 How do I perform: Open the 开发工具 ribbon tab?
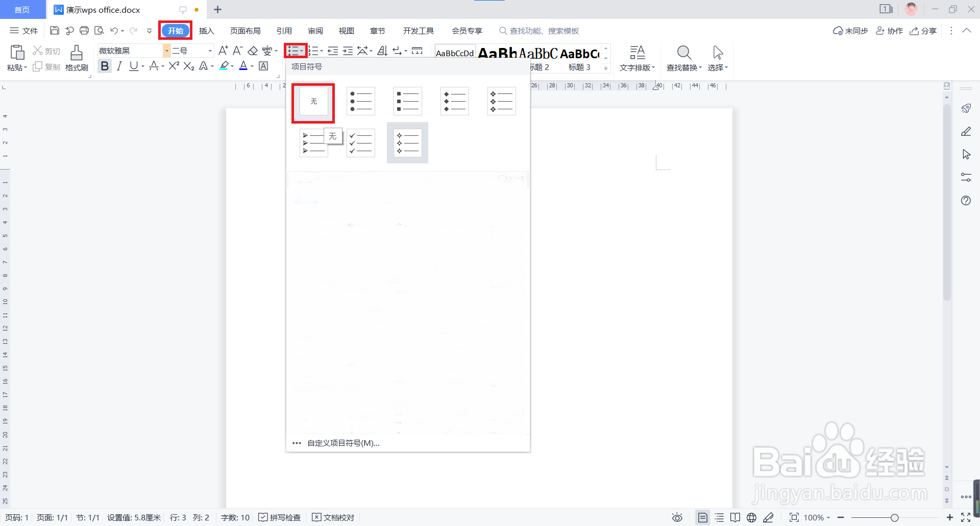click(419, 31)
